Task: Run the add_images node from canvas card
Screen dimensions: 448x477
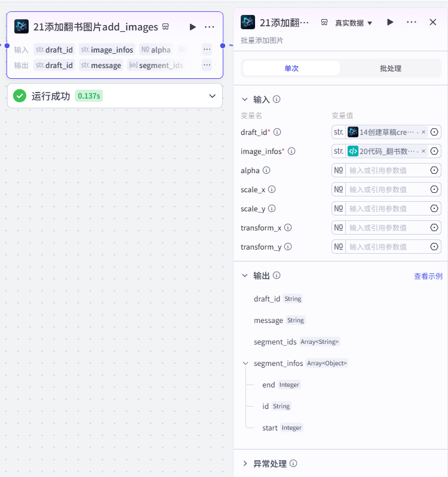Action: 192,27
